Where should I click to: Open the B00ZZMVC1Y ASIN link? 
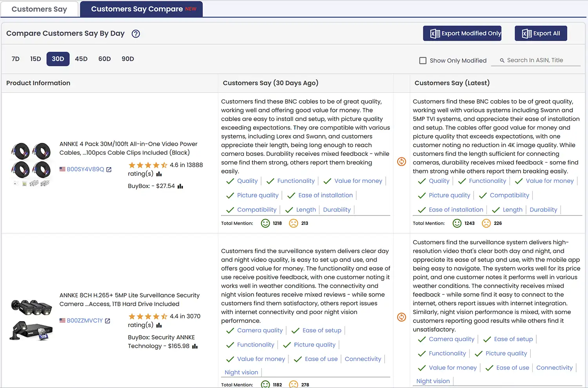[x=85, y=320]
